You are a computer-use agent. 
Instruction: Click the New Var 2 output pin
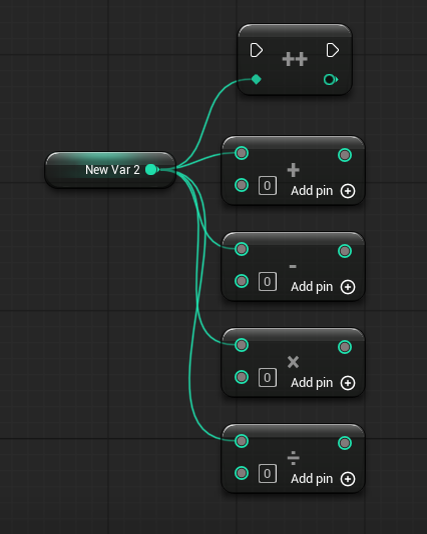point(152,170)
